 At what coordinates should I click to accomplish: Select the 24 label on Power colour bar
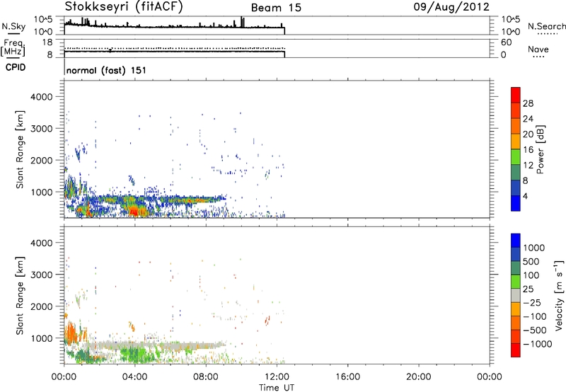(x=528, y=119)
